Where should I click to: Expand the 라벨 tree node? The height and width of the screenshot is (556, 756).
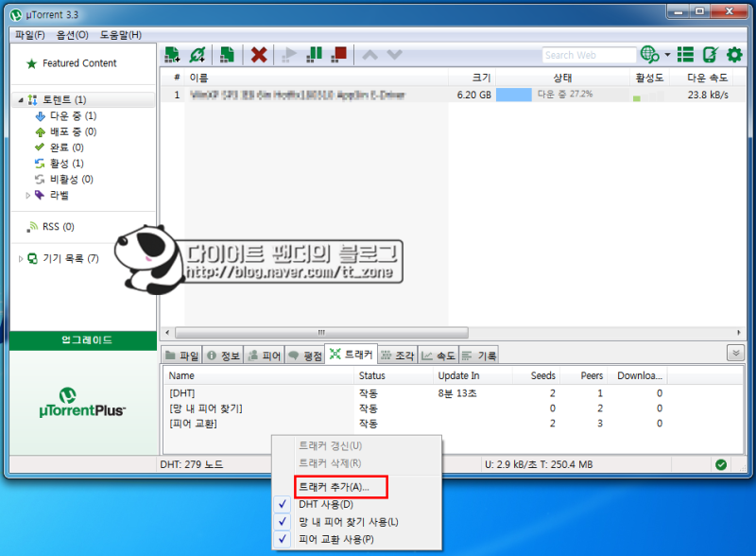pyautogui.click(x=27, y=195)
